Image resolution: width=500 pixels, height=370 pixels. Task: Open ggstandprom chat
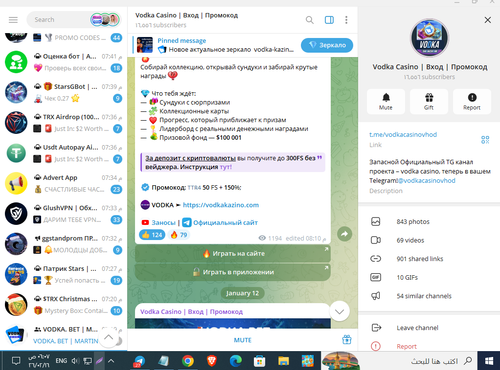click(63, 244)
